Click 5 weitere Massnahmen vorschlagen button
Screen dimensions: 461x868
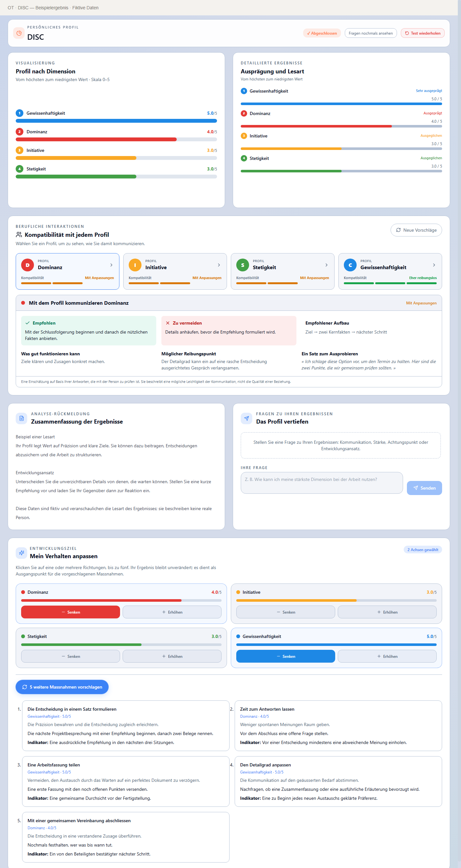click(x=62, y=687)
